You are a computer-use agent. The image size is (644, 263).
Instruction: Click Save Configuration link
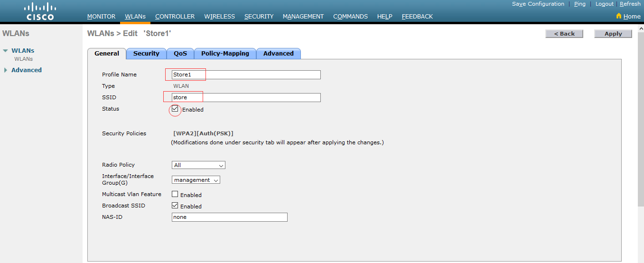click(538, 4)
